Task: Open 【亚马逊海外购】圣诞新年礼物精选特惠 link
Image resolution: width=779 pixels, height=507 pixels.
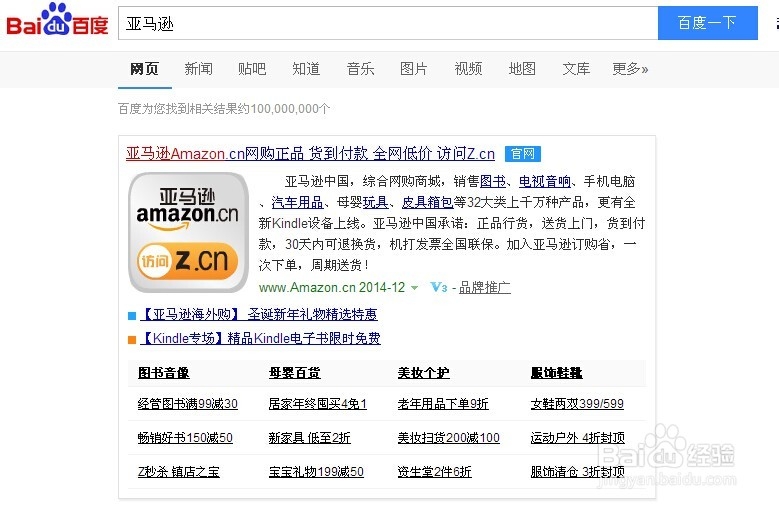Action: 259,314
